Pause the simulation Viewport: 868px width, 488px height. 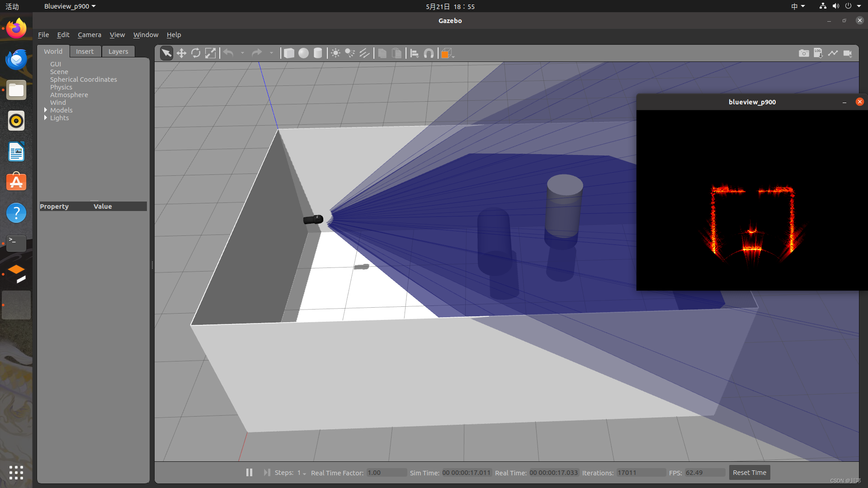[x=249, y=473]
